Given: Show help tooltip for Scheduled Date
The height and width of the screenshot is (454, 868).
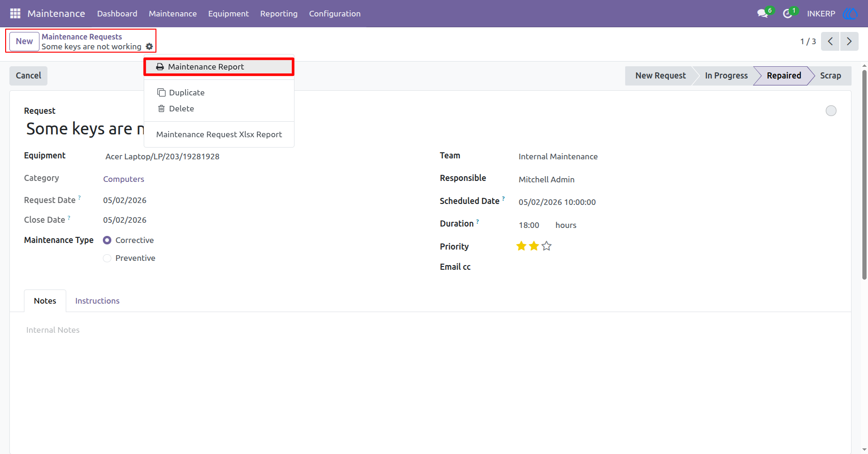Looking at the screenshot, I should (504, 199).
